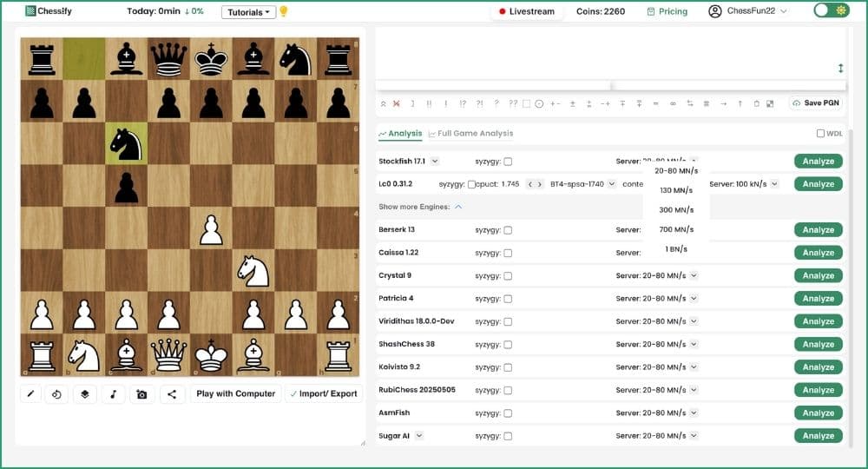The height and width of the screenshot is (469, 868).
Task: Check syzygy for Lc0 0.31.2
Action: 471,184
